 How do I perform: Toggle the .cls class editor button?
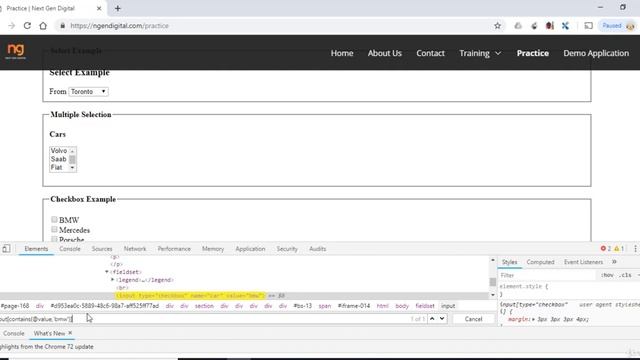coord(625,275)
